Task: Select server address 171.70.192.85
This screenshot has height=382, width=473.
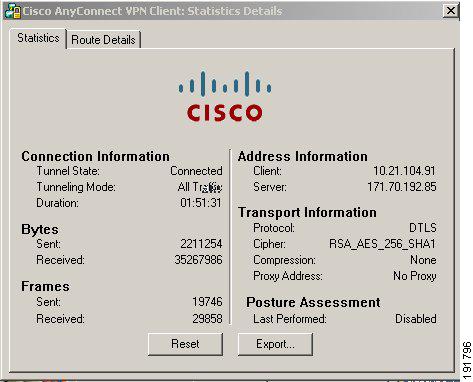Action: pyautogui.click(x=402, y=187)
